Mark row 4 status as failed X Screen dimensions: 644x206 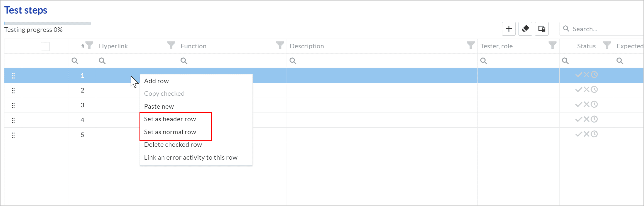click(x=586, y=119)
